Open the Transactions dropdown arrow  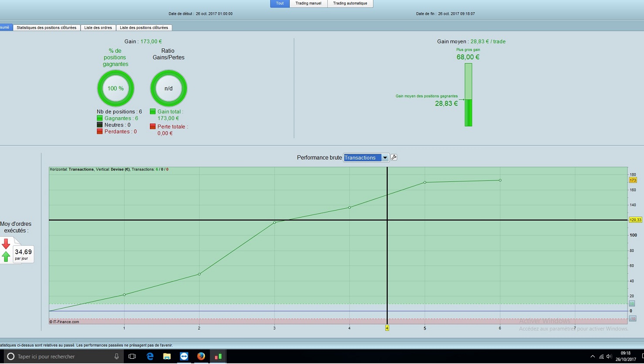click(385, 158)
